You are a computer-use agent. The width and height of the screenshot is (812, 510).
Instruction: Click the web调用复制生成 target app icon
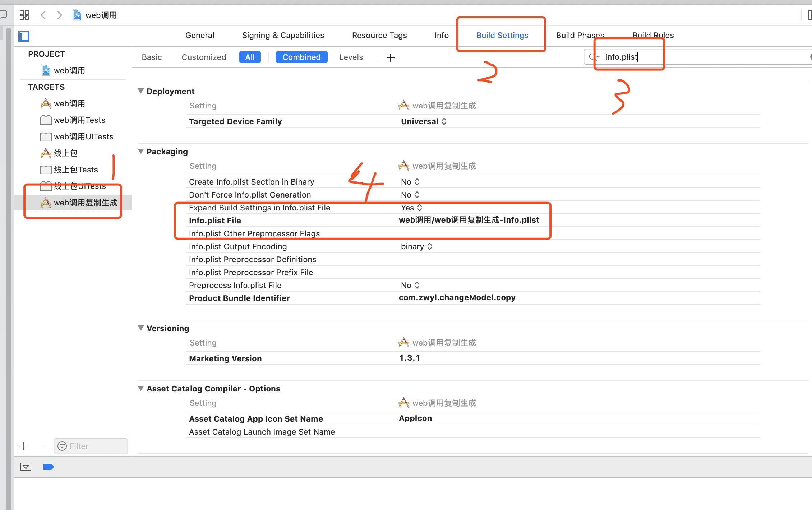46,203
